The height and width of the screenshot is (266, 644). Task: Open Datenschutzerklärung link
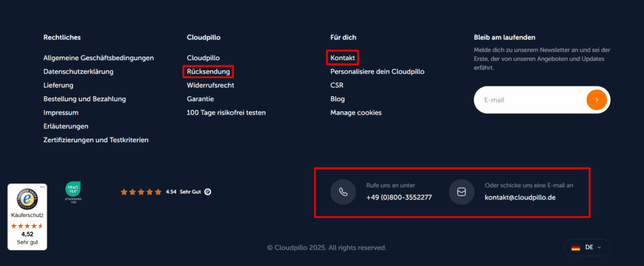[78, 72]
